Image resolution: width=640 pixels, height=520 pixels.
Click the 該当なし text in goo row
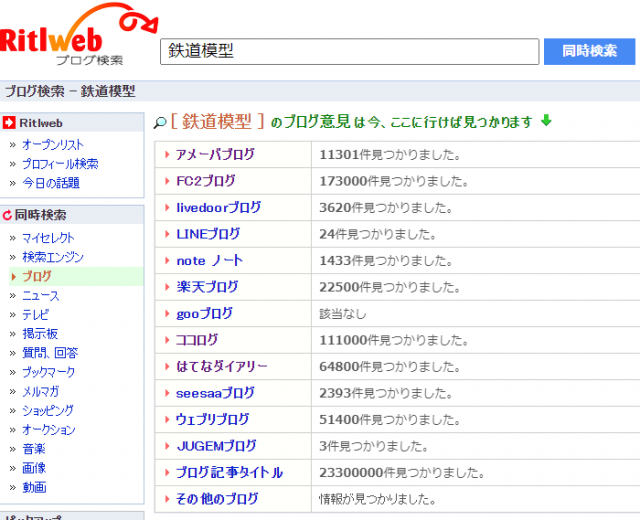(x=343, y=314)
